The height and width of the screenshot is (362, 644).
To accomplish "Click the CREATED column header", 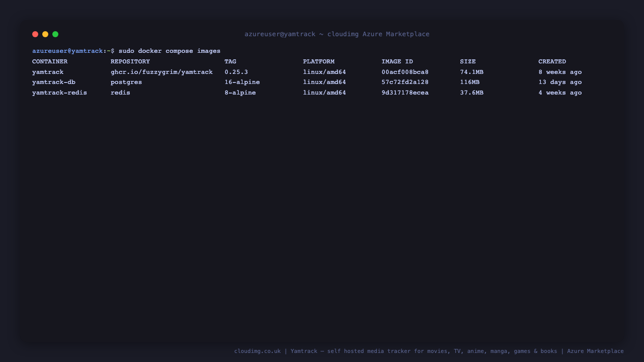I will pos(552,62).
